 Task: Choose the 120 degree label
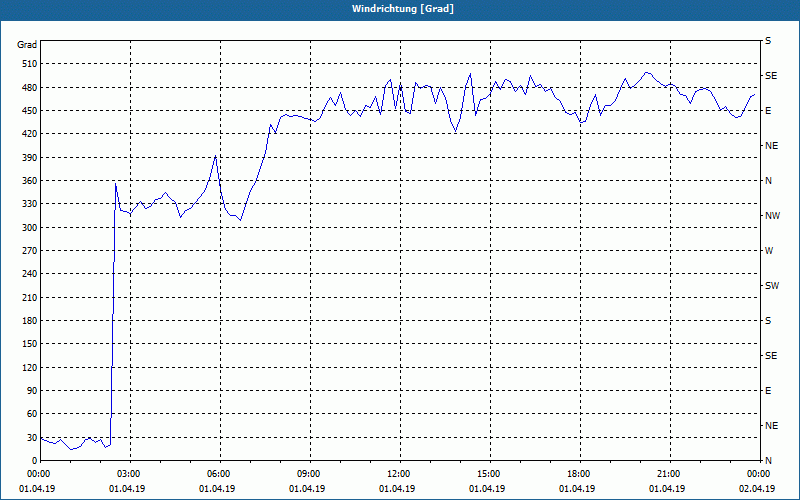[x=30, y=367]
